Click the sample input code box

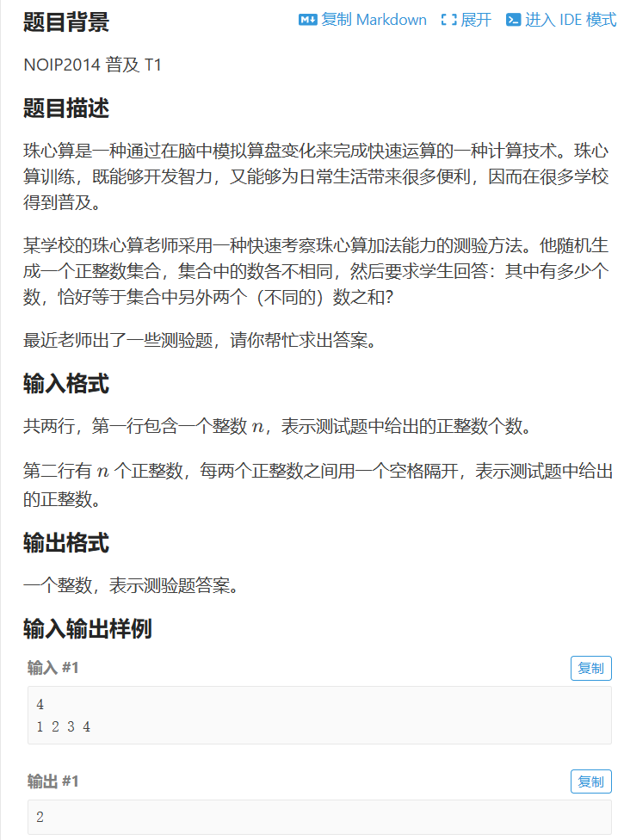pos(320,715)
